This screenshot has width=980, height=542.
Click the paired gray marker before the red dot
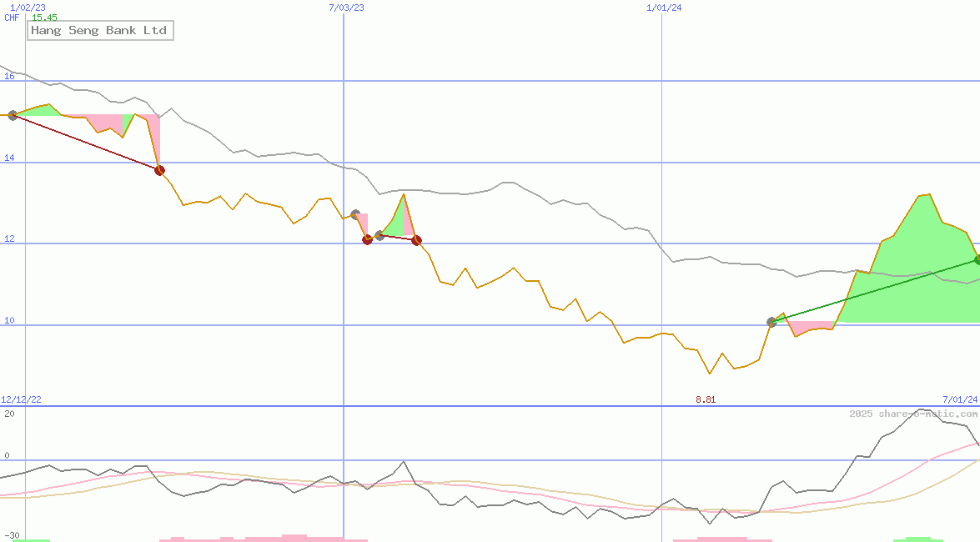coord(380,234)
